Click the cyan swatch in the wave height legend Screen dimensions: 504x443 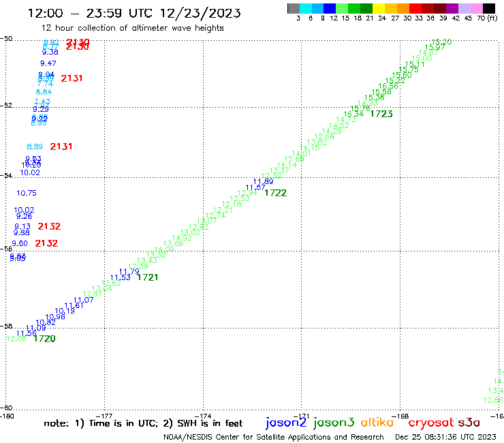tap(305, 8)
